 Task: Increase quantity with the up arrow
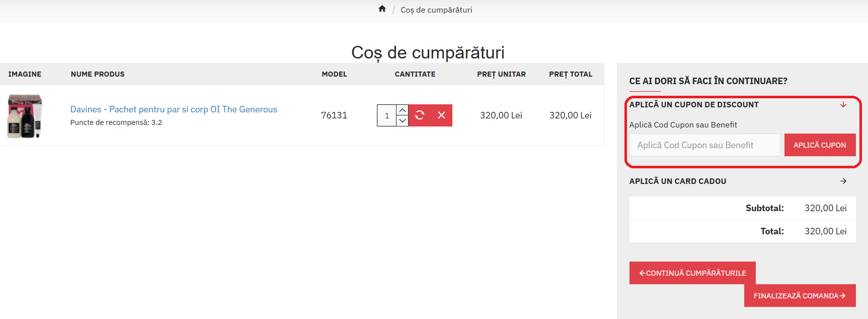tap(402, 110)
